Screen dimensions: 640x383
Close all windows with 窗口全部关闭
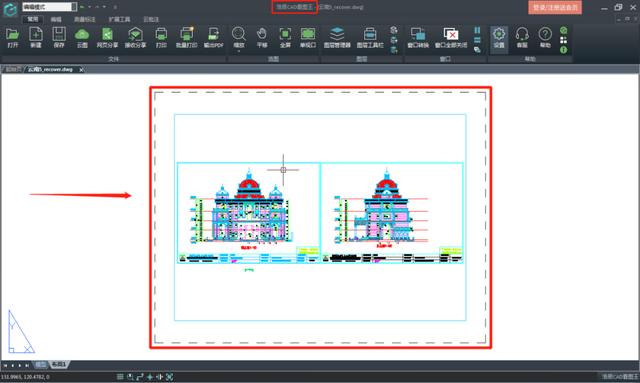click(451, 38)
